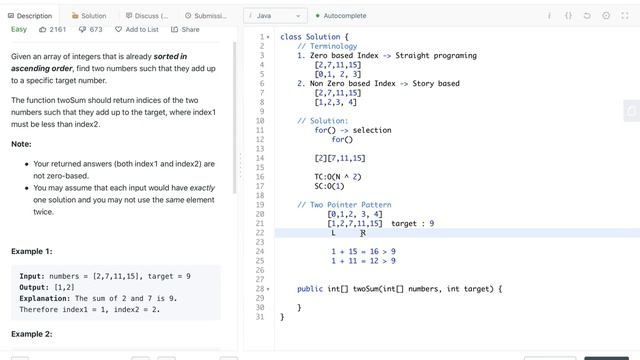Click 'target : 9' on line 21
Screen dimensions: 640x360
tap(413, 224)
